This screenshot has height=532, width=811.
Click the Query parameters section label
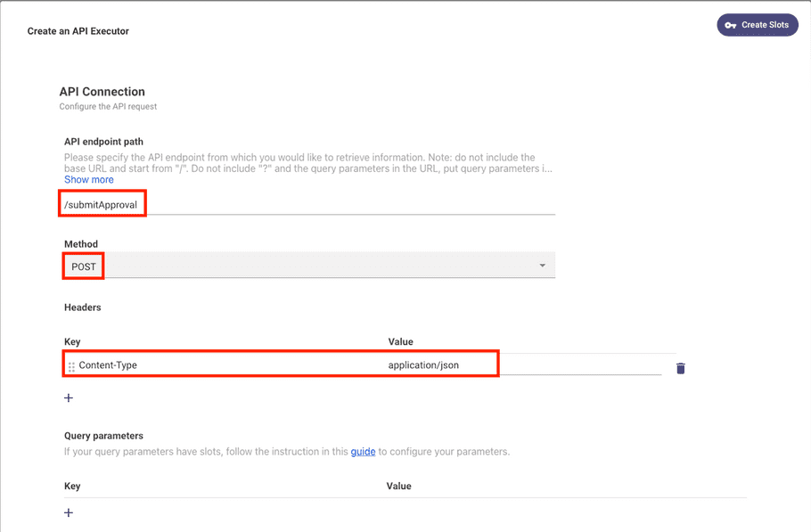tap(103, 436)
